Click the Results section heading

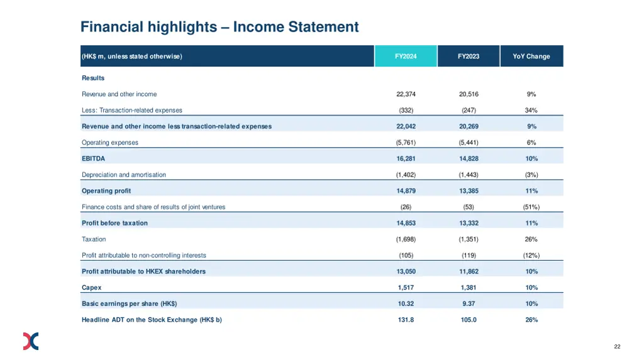point(93,78)
